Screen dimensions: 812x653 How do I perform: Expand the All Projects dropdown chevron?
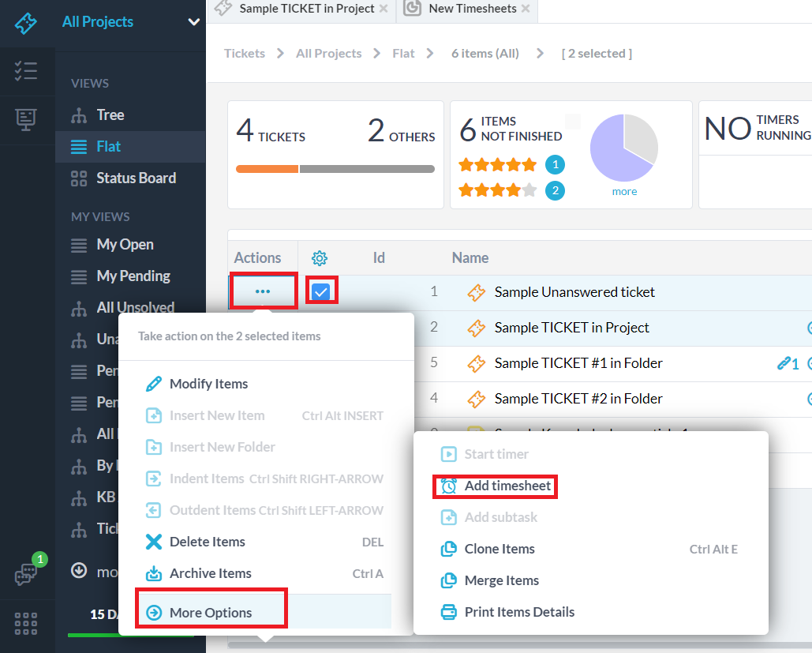(x=194, y=22)
